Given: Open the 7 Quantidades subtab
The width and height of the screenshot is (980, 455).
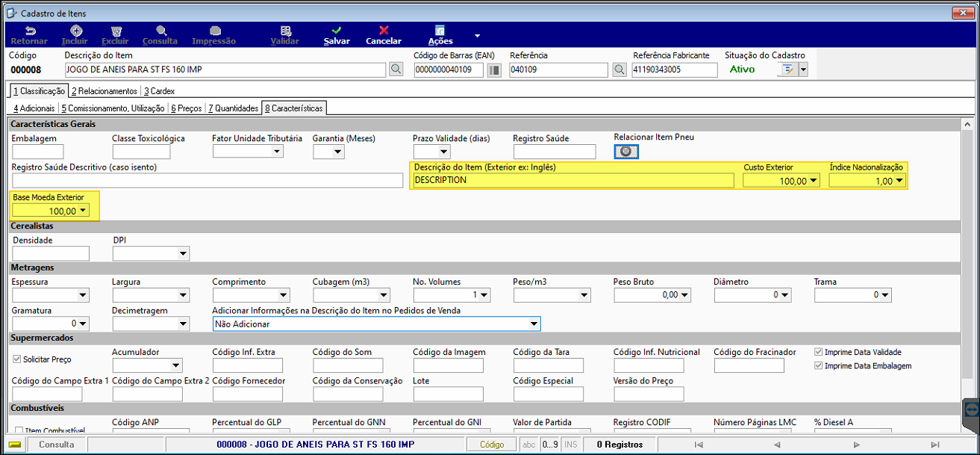Looking at the screenshot, I should point(233,108).
